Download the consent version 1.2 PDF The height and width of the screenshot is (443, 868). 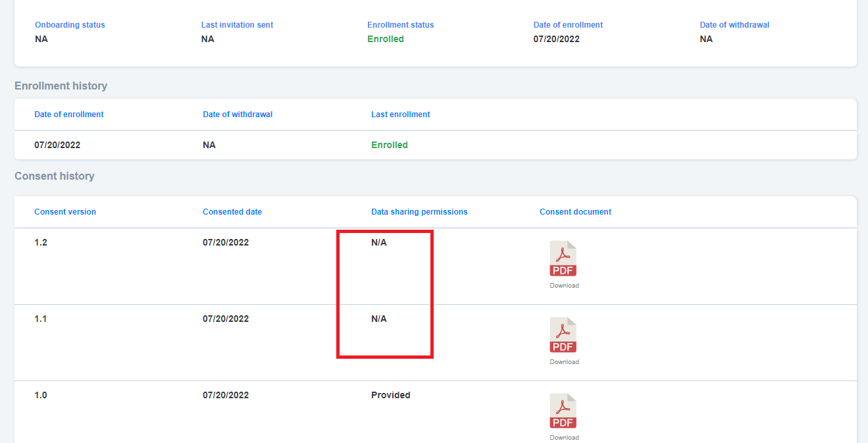(563, 259)
